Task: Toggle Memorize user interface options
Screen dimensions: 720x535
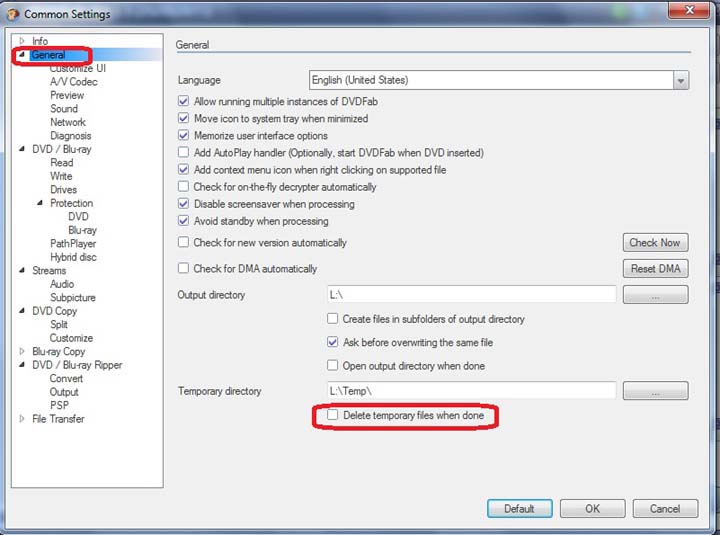Action: [183, 135]
